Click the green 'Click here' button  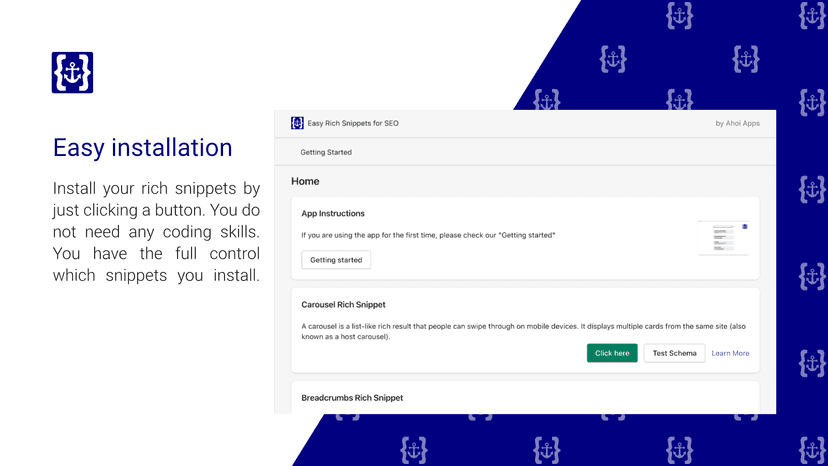tap(612, 353)
